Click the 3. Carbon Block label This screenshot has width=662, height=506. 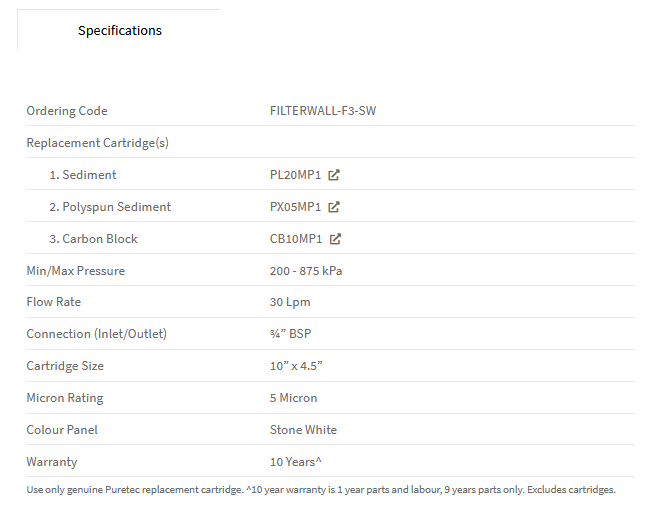(93, 239)
